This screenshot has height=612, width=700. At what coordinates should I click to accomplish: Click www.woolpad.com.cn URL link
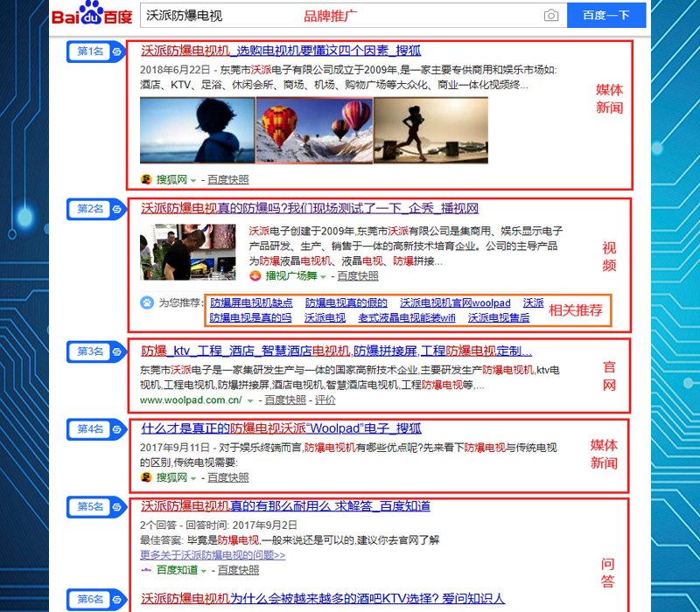click(191, 400)
